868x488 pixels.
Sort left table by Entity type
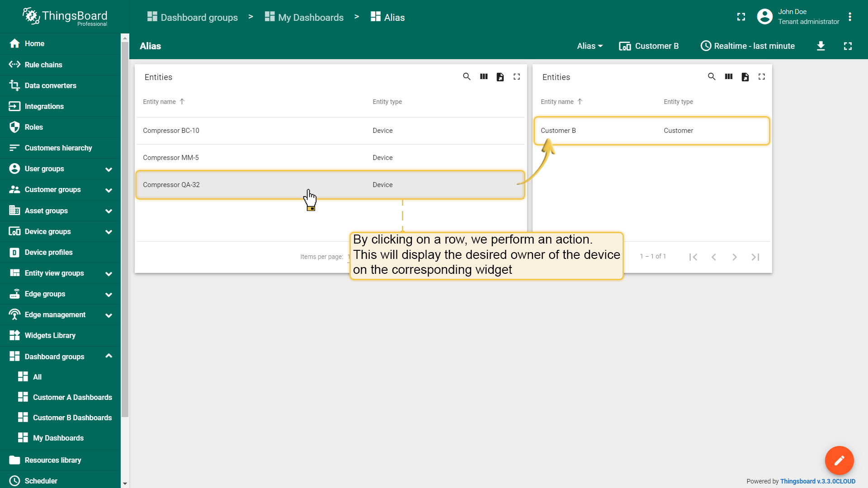(387, 102)
